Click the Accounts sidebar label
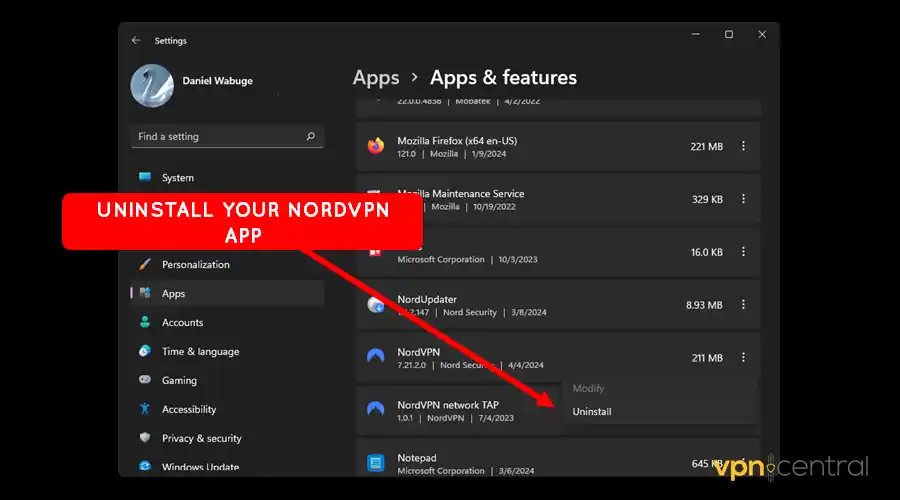This screenshot has height=500, width=900. [182, 322]
